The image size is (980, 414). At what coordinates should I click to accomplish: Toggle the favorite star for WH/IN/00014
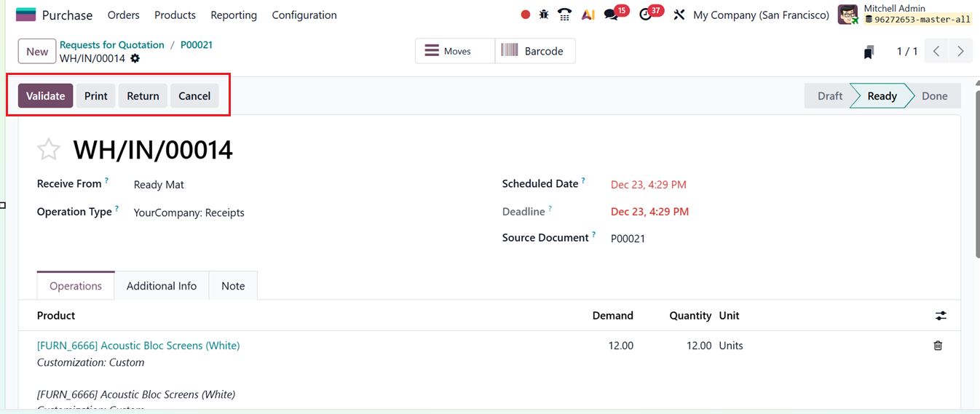coord(49,150)
